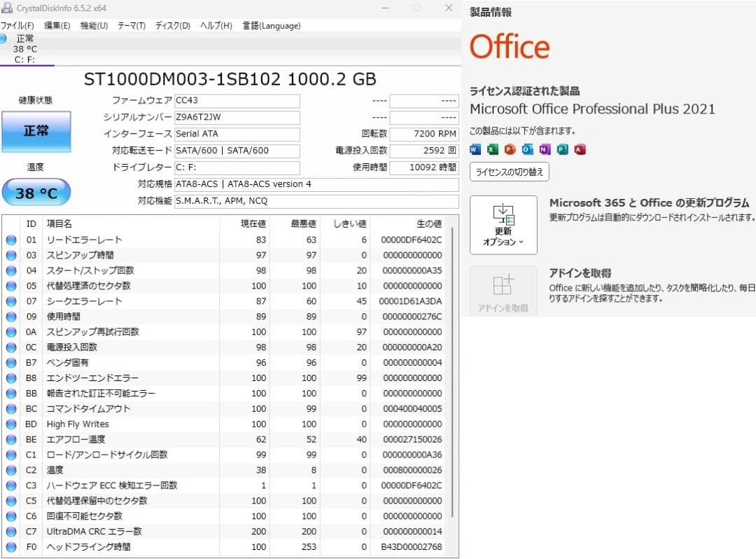Click the 38 °C temperature indicator
This screenshot has height=559, width=756.
[x=36, y=192]
